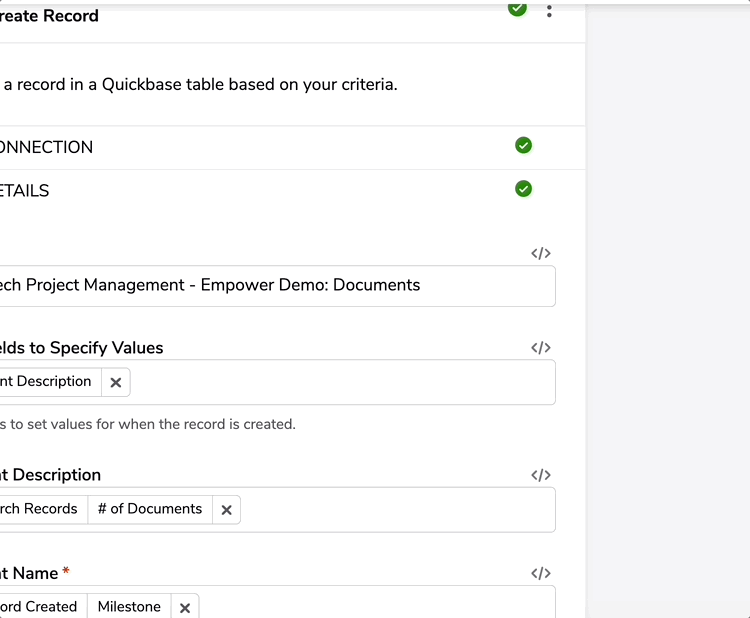Open the Create Record three-dot options menu

[549, 11]
